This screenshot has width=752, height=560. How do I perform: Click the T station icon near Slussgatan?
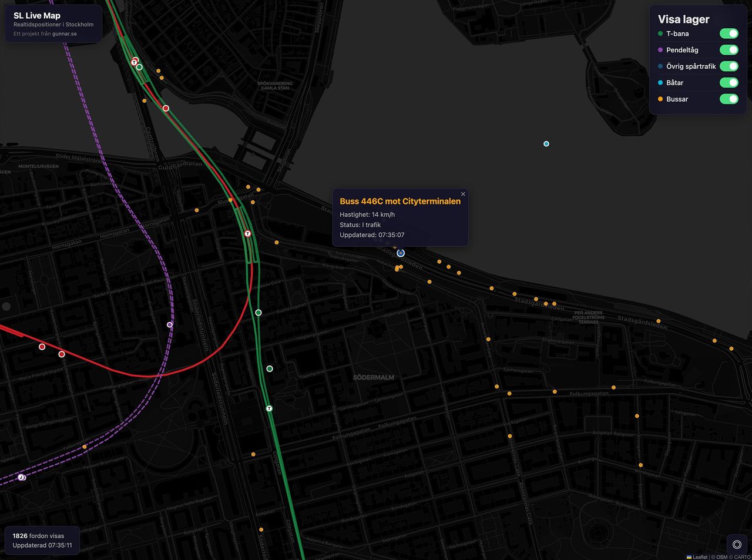(248, 234)
